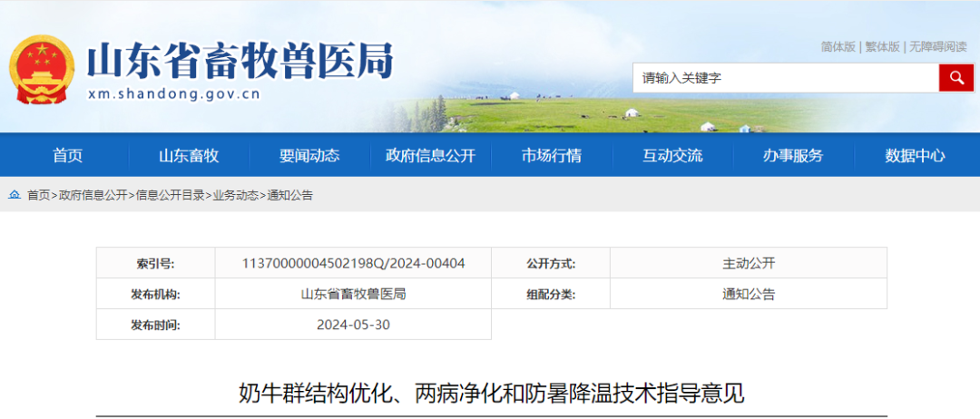Open 业务动态 breadcrumb link
Screen dimensions: 980x419
point(236,195)
